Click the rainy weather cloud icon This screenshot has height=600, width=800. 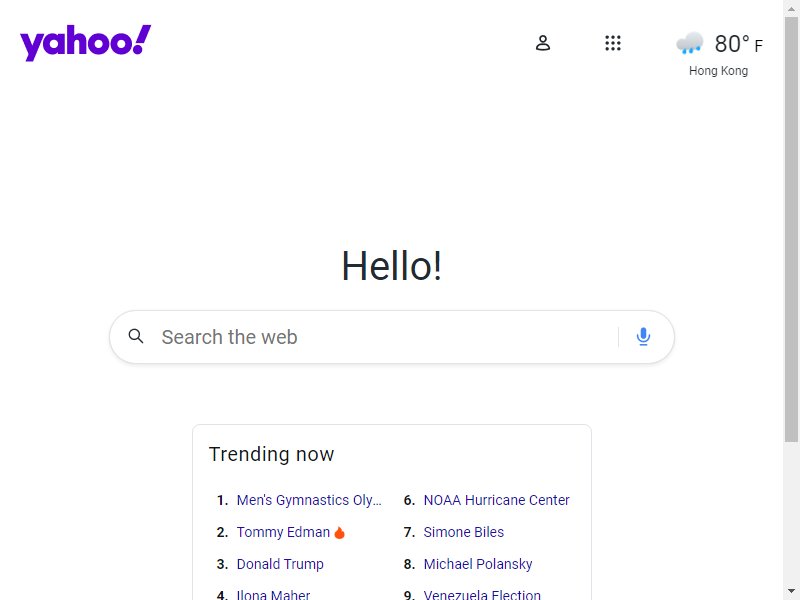689,43
